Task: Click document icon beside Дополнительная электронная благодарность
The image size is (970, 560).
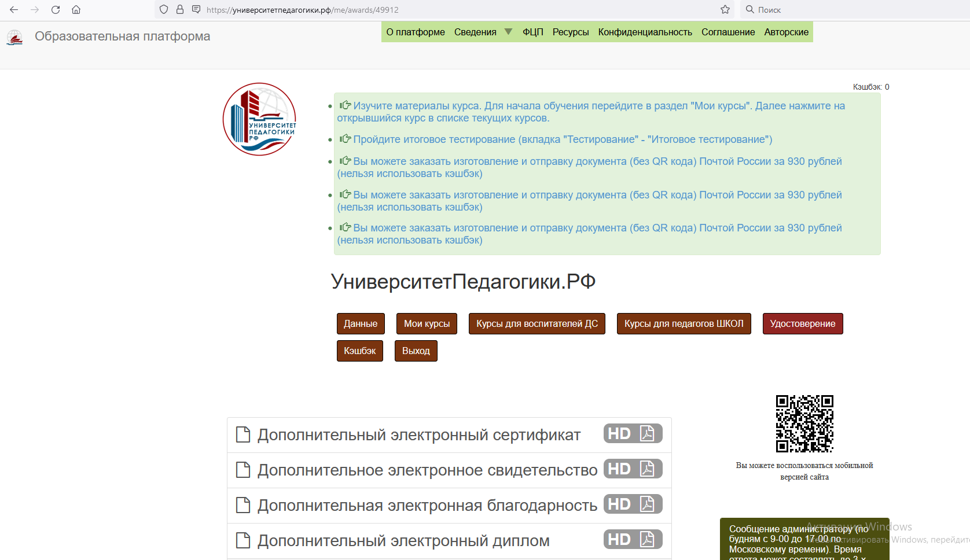Action: pos(243,505)
